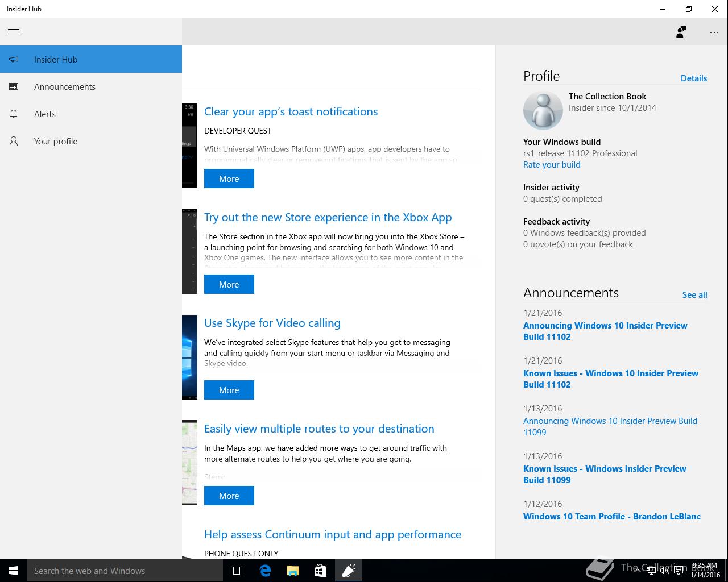The width and height of the screenshot is (728, 582).
Task: Click See all announcements
Action: [x=694, y=295]
